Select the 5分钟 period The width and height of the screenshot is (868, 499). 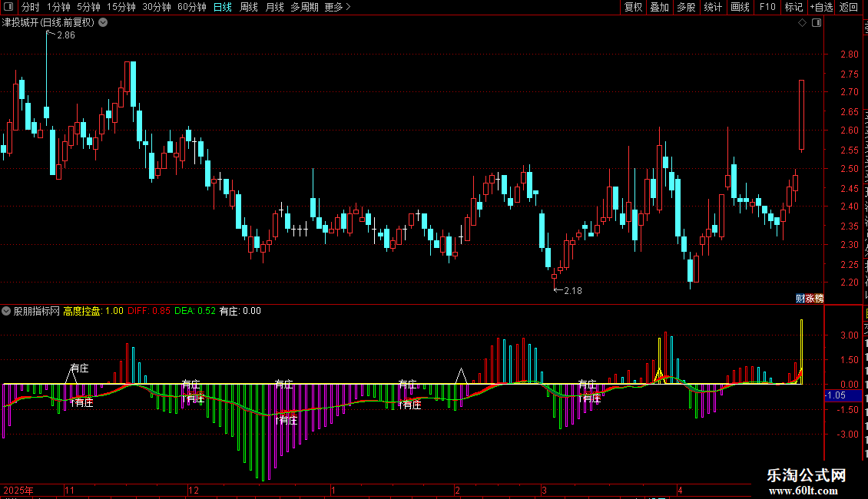click(88, 7)
